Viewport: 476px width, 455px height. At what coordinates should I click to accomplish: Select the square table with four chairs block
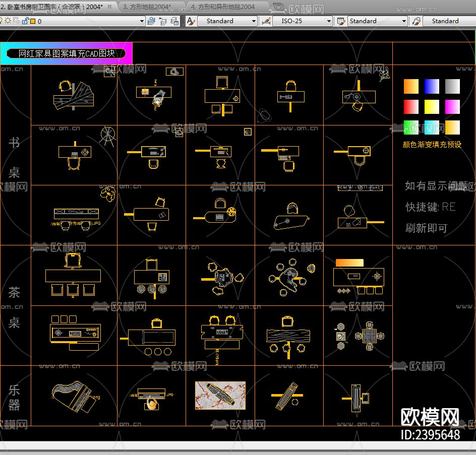[370, 336]
